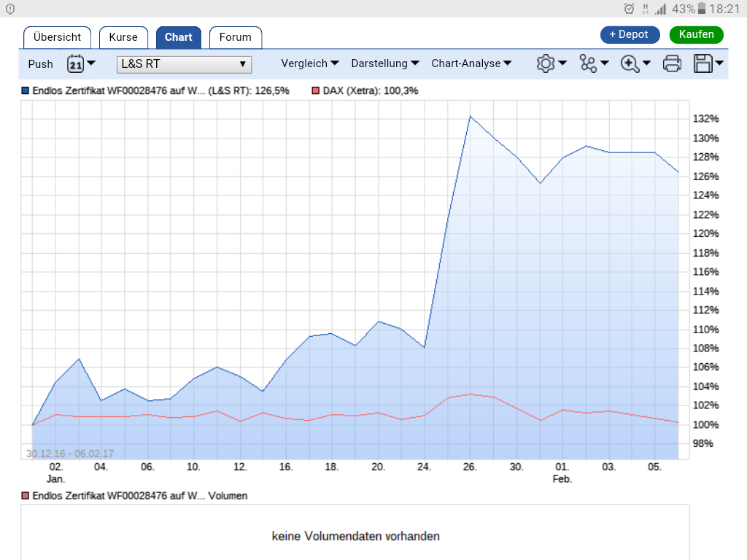Add the certificate via + Depot button
The width and height of the screenshot is (747, 560).
pos(630,34)
